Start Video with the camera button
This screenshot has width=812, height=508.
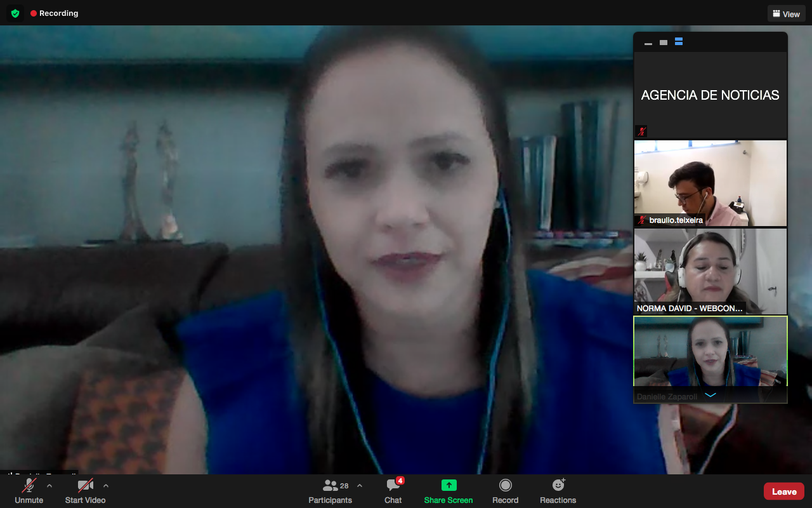pyautogui.click(x=85, y=490)
